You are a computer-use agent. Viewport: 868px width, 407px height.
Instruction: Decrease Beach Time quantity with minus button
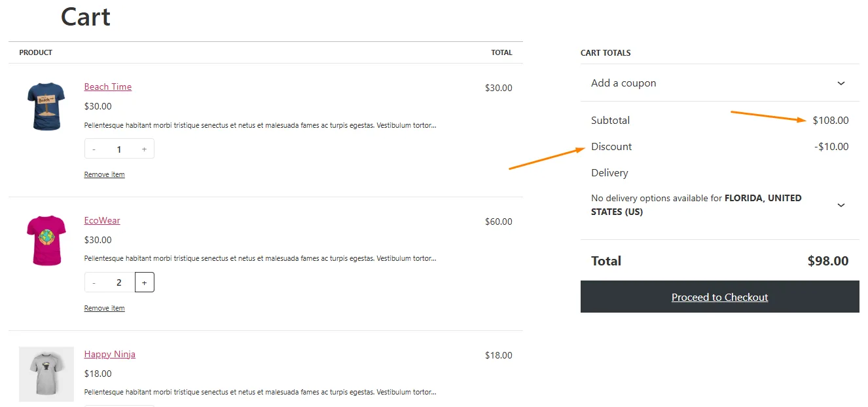(x=94, y=149)
